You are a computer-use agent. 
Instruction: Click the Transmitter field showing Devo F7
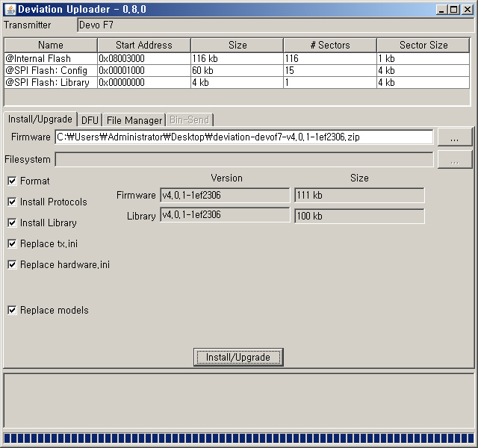coord(276,25)
